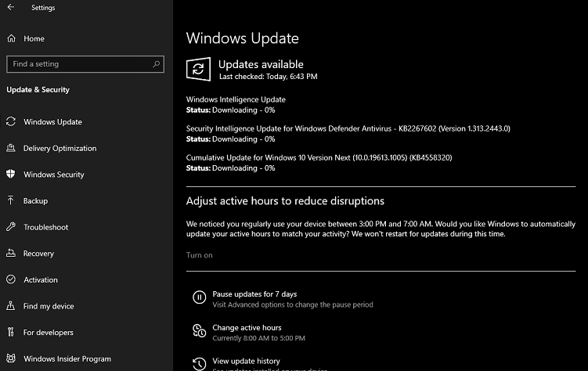Click the Windows Security shield icon

pyautogui.click(x=11, y=174)
